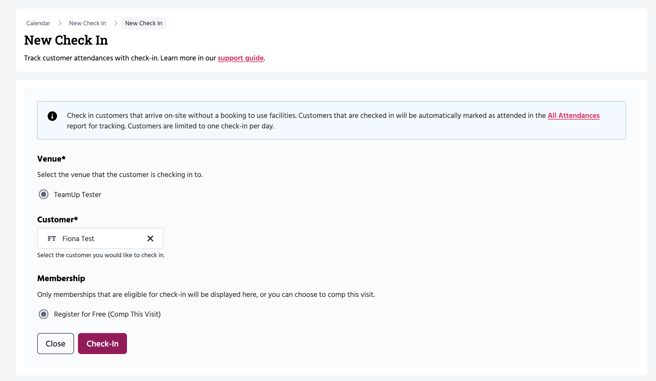656x381 pixels.
Task: Click the info icon in the notice banner
Action: (52, 116)
